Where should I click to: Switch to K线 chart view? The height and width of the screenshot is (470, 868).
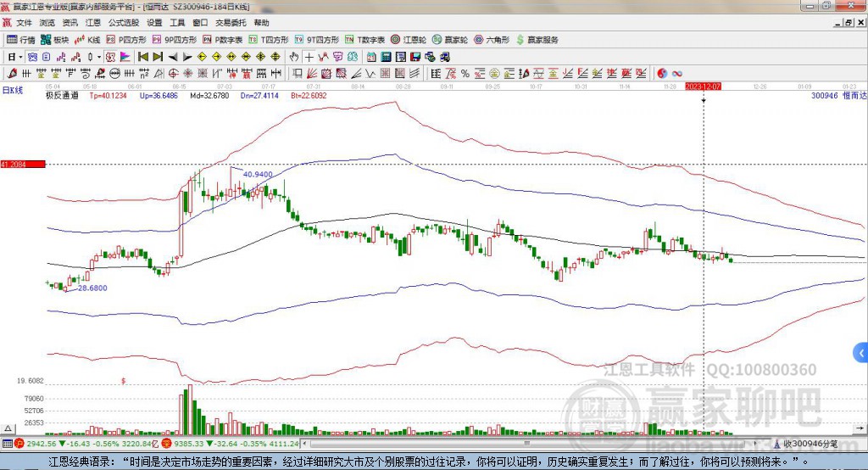[87, 40]
